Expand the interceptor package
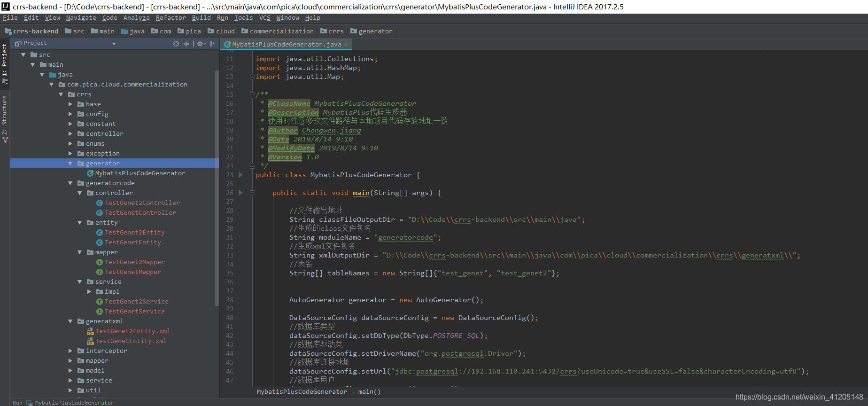 (x=70, y=351)
